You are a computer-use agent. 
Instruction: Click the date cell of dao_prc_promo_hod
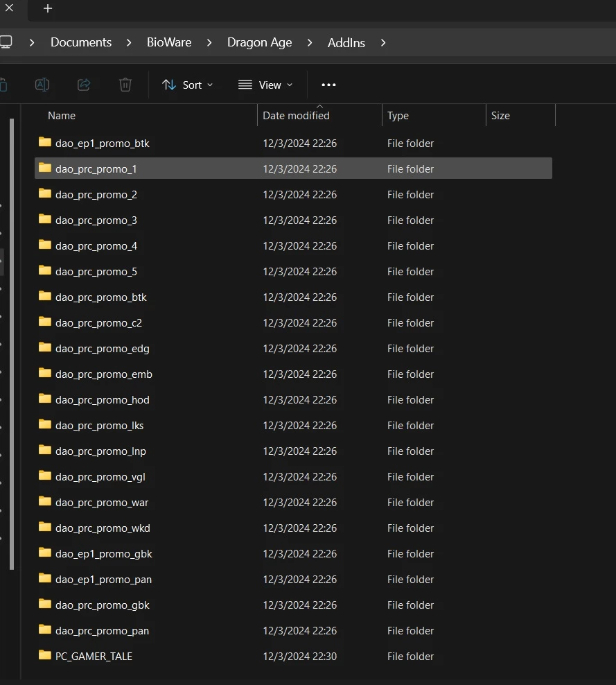coord(299,400)
